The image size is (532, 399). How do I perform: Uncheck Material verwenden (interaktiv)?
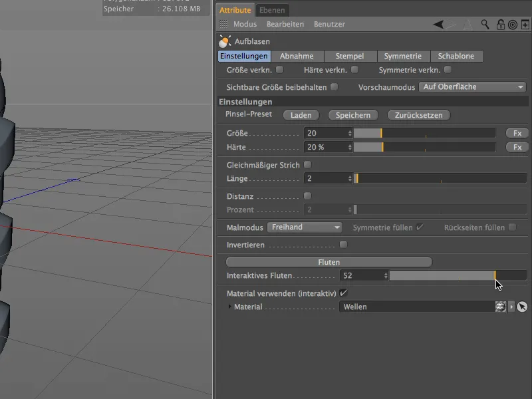tap(343, 293)
